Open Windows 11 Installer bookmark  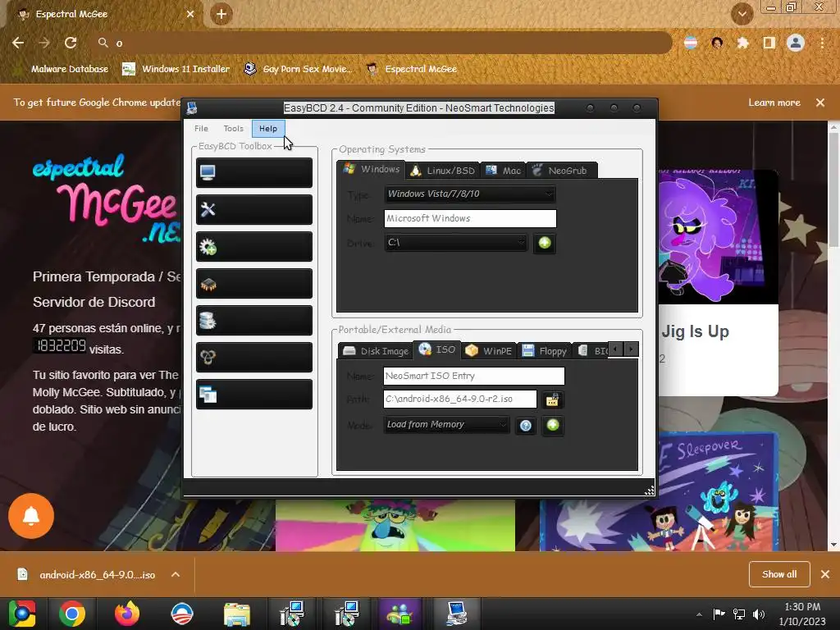(176, 69)
